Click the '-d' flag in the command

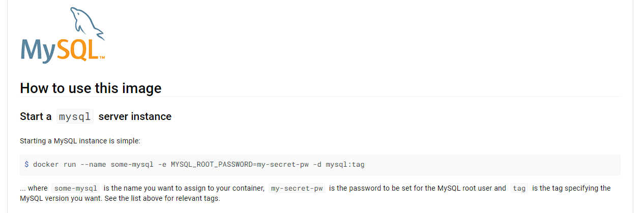pyautogui.click(x=316, y=164)
